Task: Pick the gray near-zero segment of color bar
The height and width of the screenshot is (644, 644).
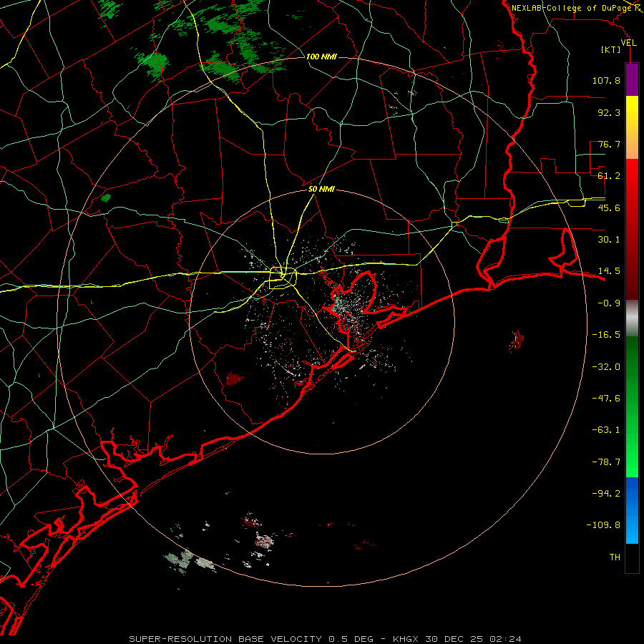Action: click(632, 317)
